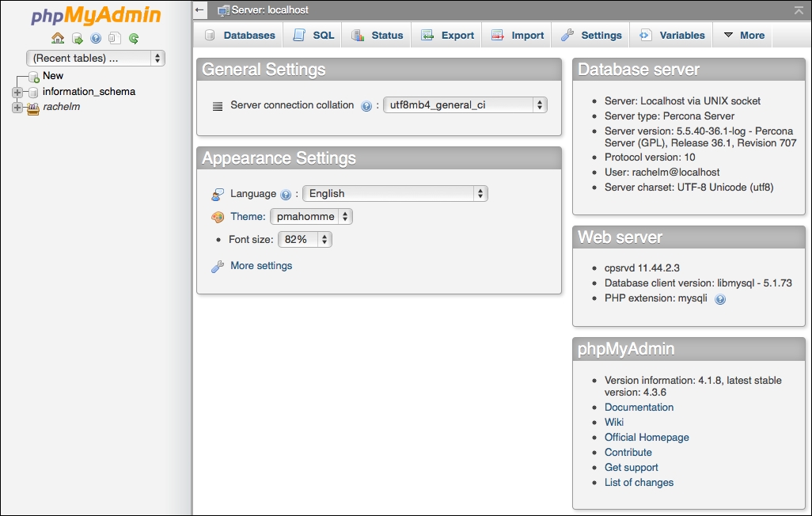Click 'Database client version: libmysql - 5.1.73' text

click(x=698, y=283)
